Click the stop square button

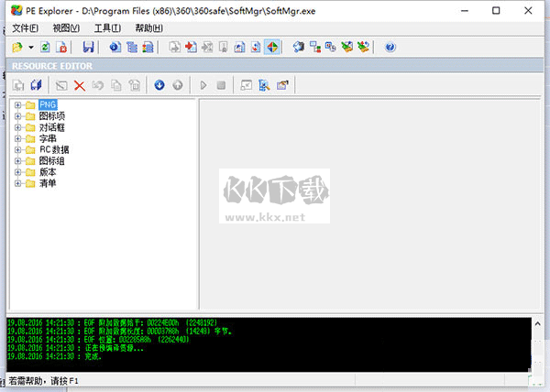pos(221,85)
